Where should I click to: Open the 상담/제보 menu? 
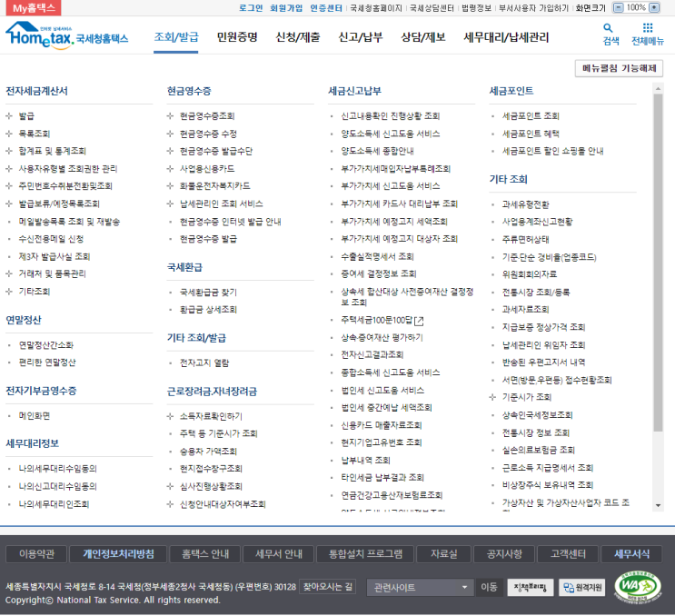point(423,37)
